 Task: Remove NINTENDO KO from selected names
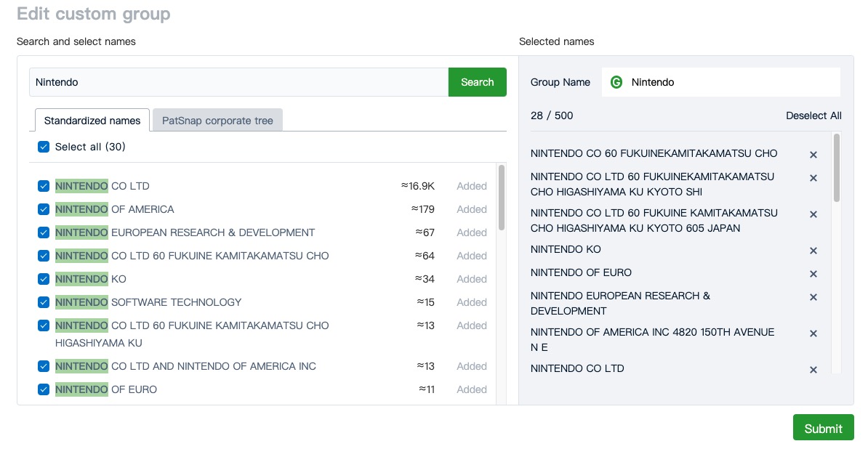pyautogui.click(x=813, y=251)
